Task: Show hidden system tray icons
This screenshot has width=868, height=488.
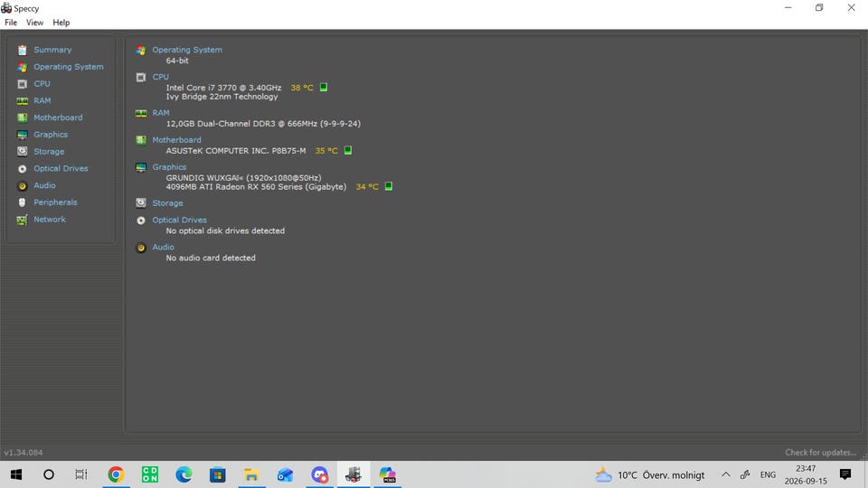Action: pos(726,474)
